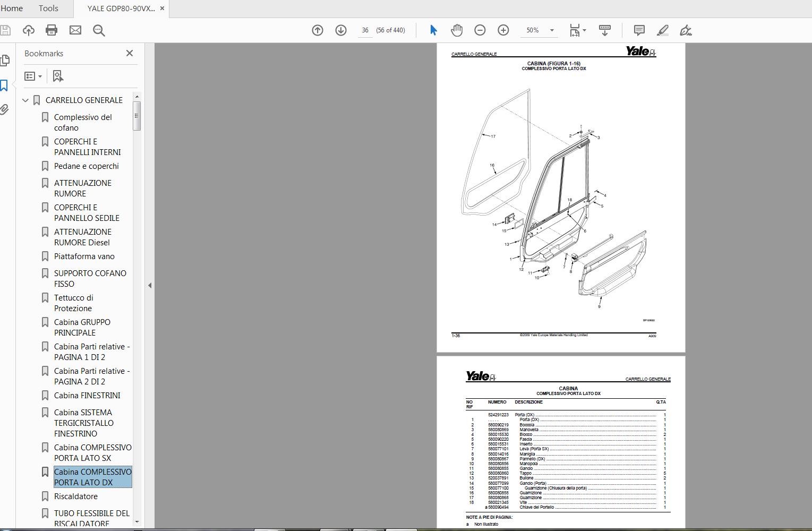Activate the selection arrow tool
The width and height of the screenshot is (812, 531).
pyautogui.click(x=433, y=30)
